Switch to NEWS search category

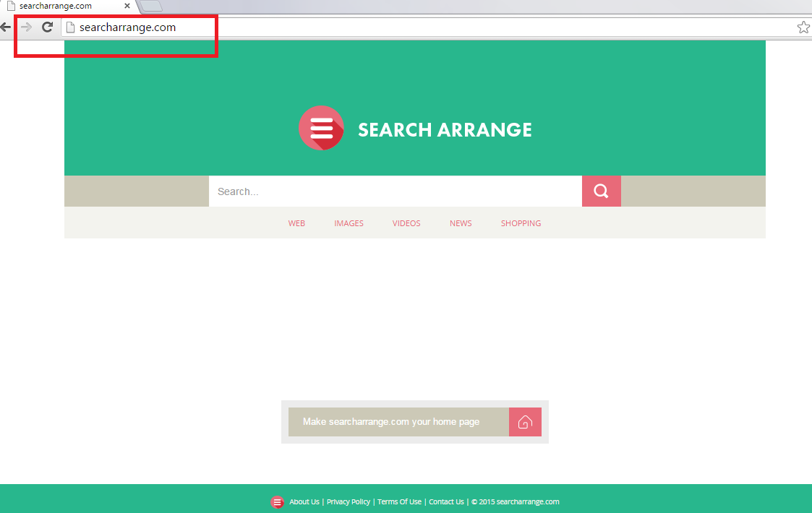pos(461,223)
